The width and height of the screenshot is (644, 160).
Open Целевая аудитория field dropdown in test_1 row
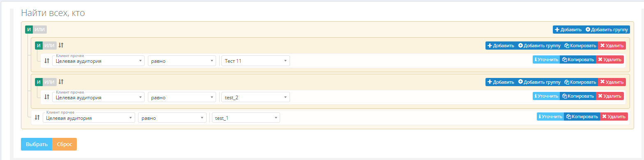click(89, 118)
